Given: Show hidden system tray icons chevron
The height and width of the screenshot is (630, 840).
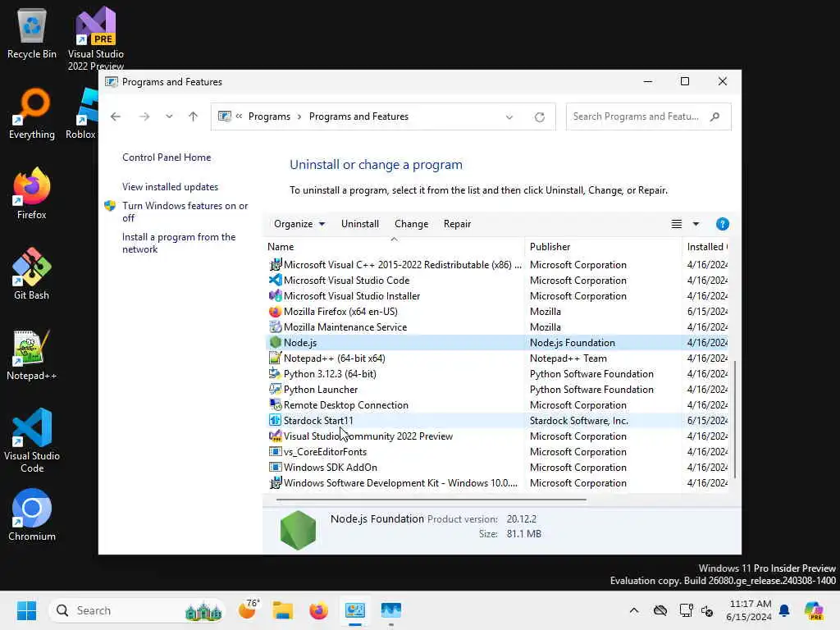Looking at the screenshot, I should pyautogui.click(x=634, y=610).
